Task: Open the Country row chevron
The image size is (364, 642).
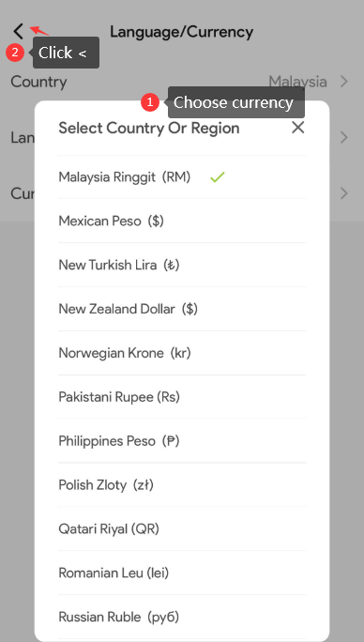Action: (344, 82)
